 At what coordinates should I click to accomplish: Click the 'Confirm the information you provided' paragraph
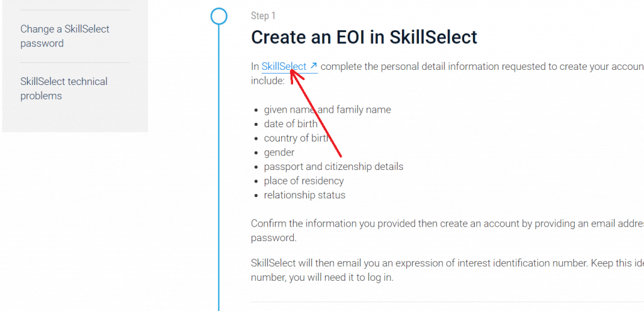point(440,223)
